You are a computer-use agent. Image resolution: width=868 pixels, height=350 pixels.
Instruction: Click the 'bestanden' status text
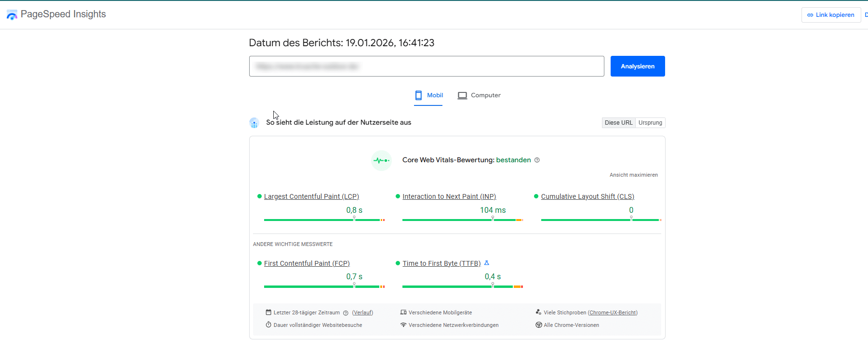click(513, 160)
